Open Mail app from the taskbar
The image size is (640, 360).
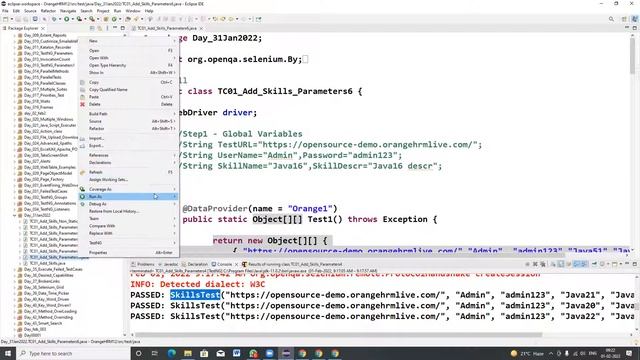coord(220,353)
